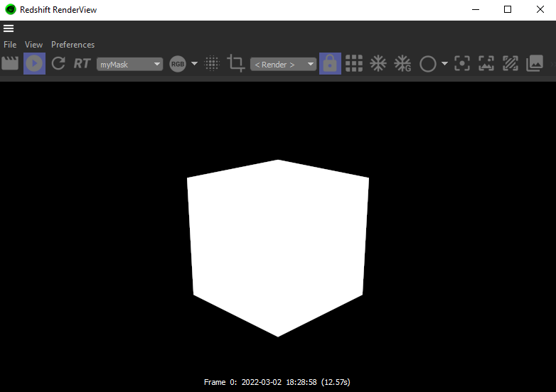Click the freeze snowflake icon

(x=378, y=64)
